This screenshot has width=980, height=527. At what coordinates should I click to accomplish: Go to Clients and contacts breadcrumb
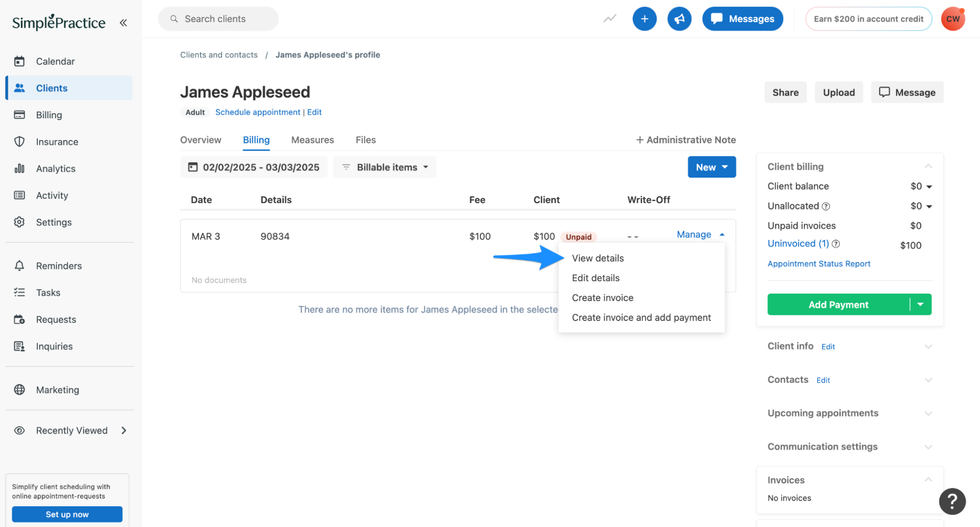tap(219, 55)
